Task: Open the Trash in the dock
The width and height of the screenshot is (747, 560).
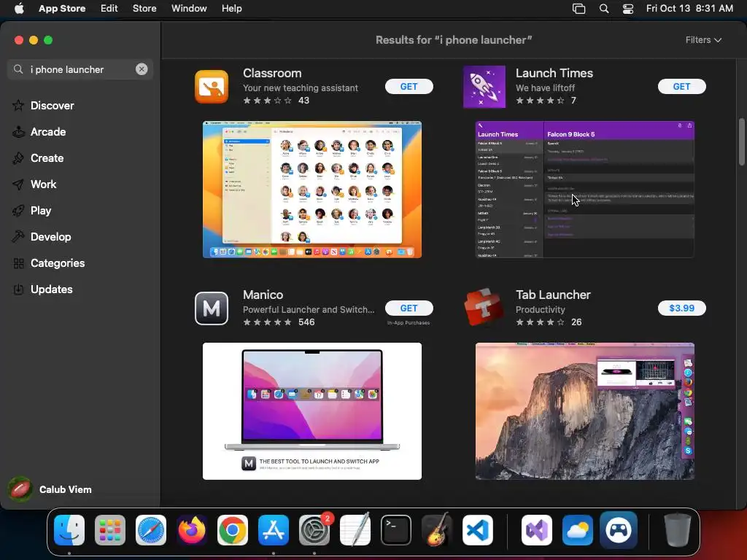Action: 677,530
